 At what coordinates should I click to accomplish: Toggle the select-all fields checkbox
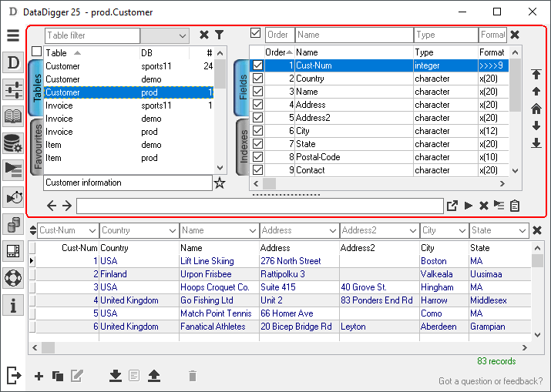click(256, 33)
